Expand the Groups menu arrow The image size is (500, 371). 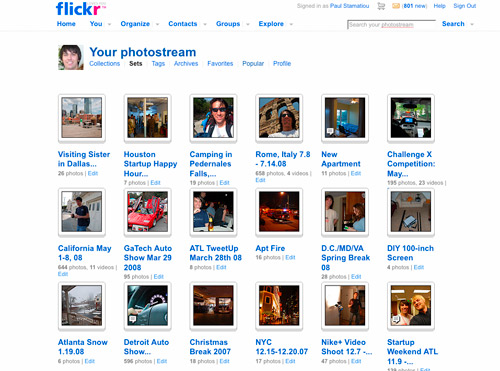[248, 24]
